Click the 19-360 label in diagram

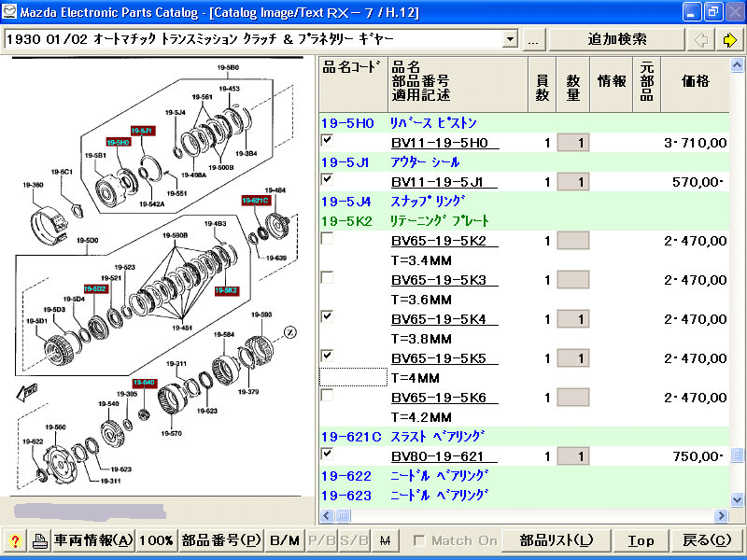coord(33,185)
